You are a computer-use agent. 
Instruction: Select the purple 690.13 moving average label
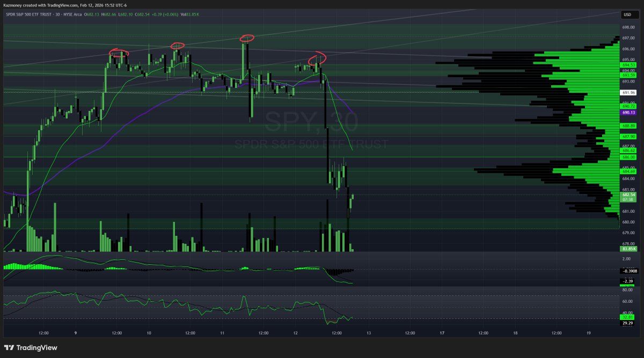click(x=628, y=113)
